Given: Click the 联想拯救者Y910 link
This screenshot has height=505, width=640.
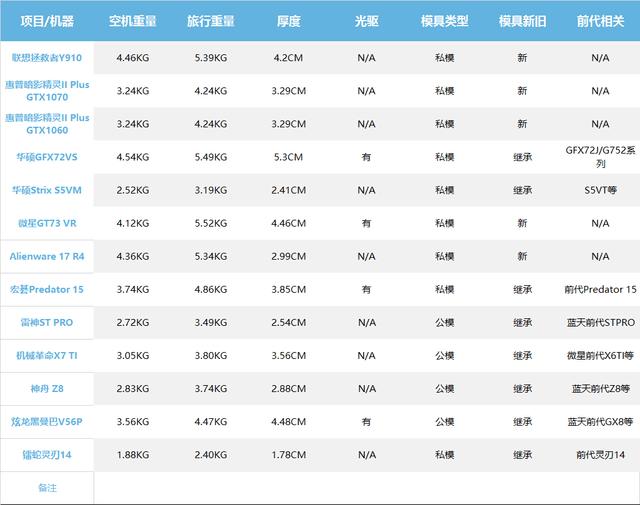Looking at the screenshot, I should click(47, 58).
